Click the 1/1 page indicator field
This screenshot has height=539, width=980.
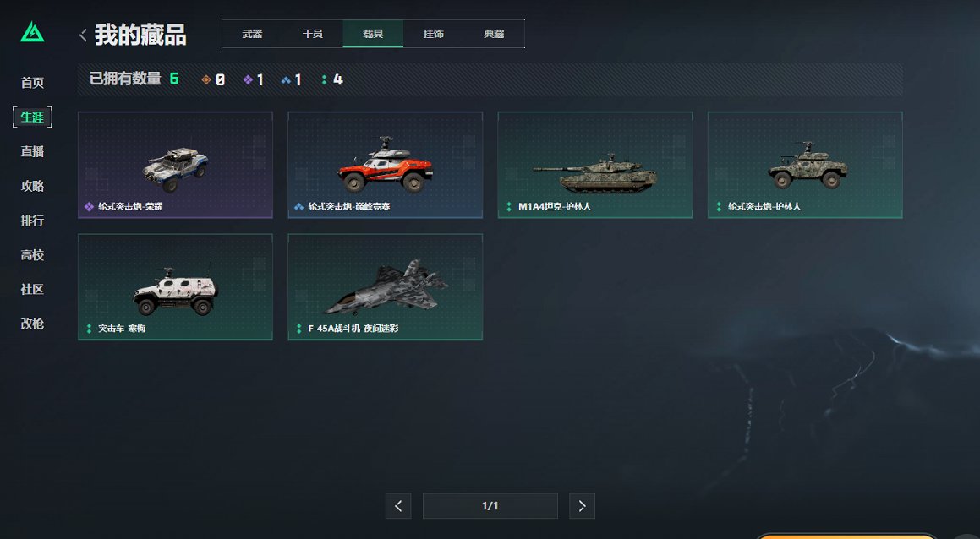(x=490, y=506)
